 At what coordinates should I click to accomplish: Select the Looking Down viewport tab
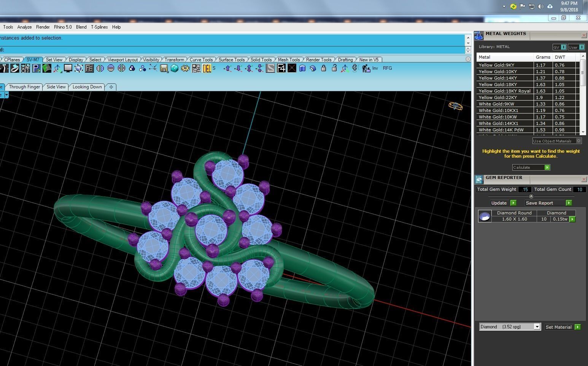click(87, 87)
